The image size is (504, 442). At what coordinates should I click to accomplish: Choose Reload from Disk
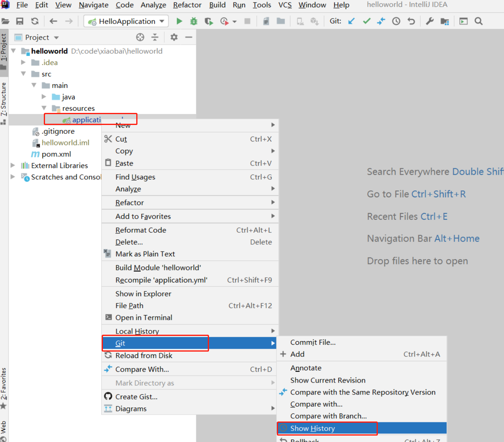[x=190, y=356]
